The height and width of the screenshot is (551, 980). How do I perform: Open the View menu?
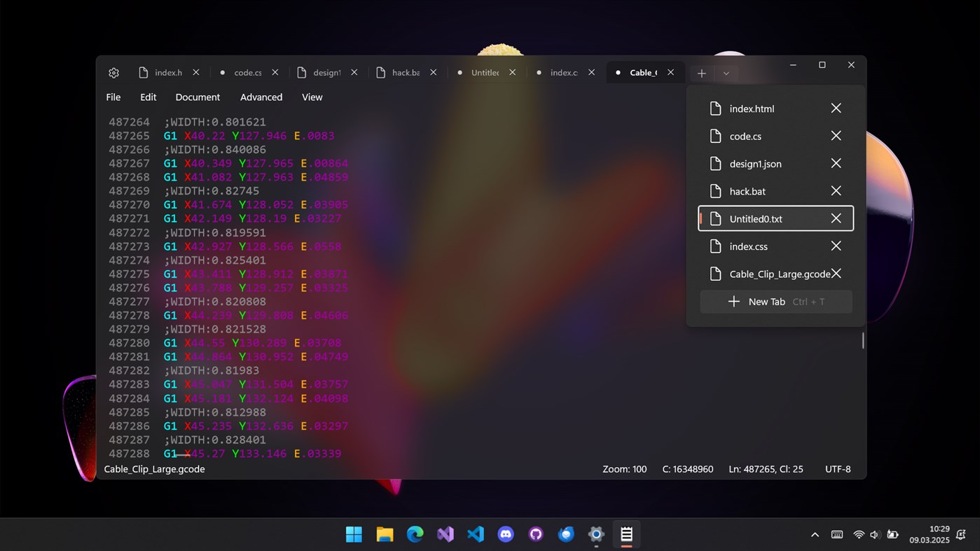(x=312, y=97)
